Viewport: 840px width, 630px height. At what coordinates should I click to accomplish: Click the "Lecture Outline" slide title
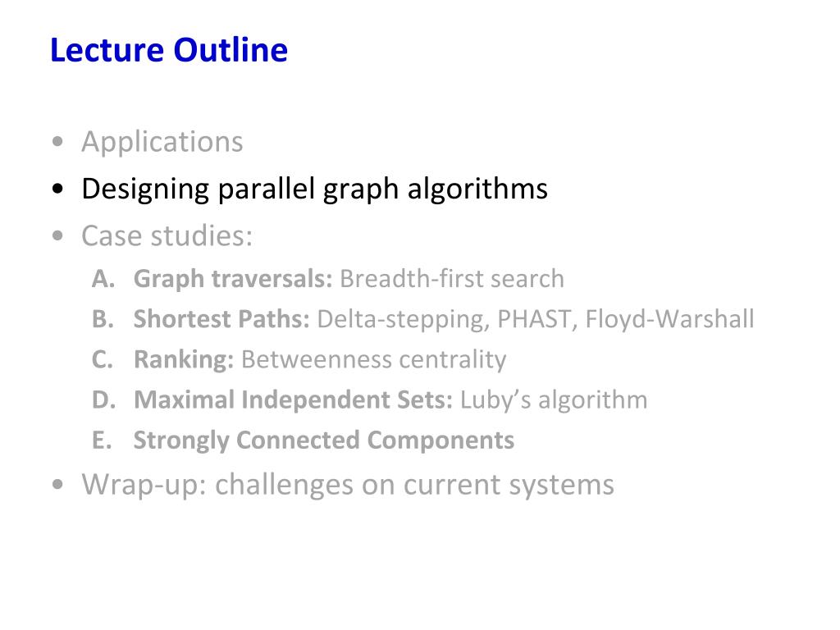pos(169,51)
